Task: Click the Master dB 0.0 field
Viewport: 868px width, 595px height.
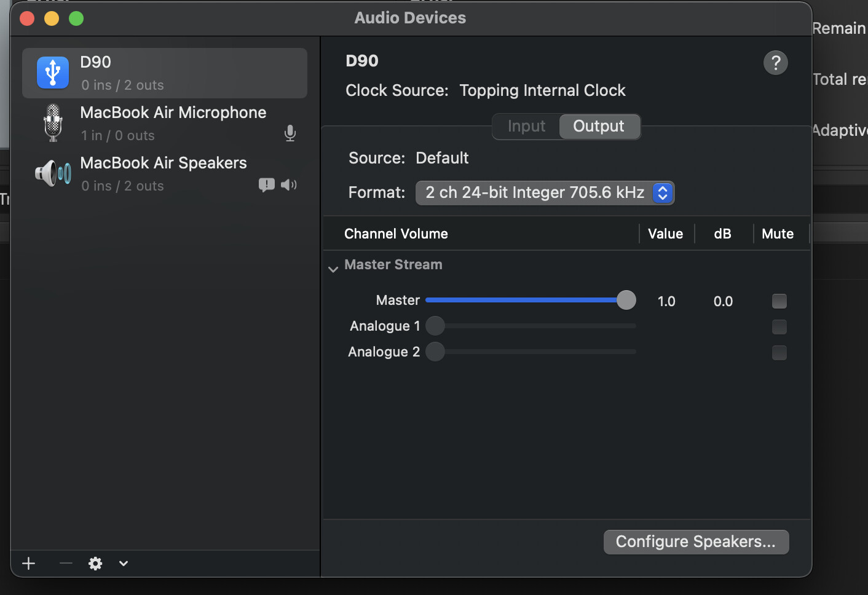Action: (723, 301)
